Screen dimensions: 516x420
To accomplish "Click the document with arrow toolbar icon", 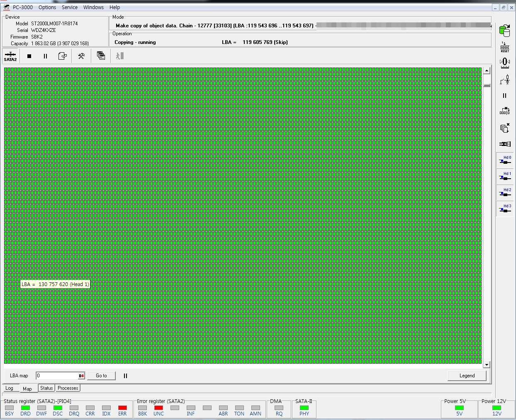I will click(63, 56).
